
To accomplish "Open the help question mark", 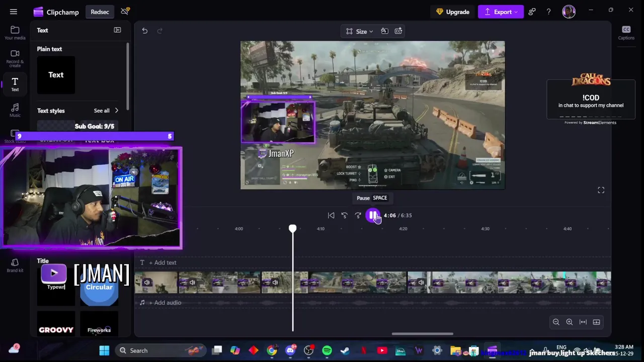I will pos(548,12).
